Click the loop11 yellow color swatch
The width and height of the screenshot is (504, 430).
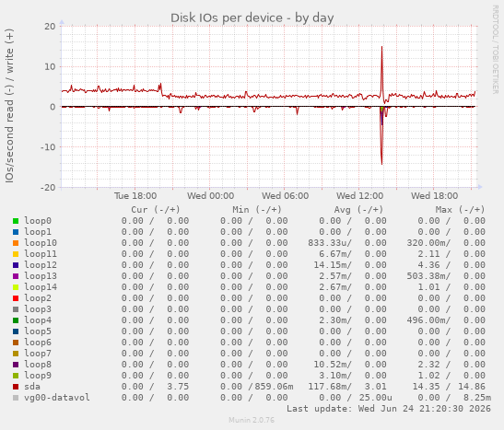pos(16,254)
